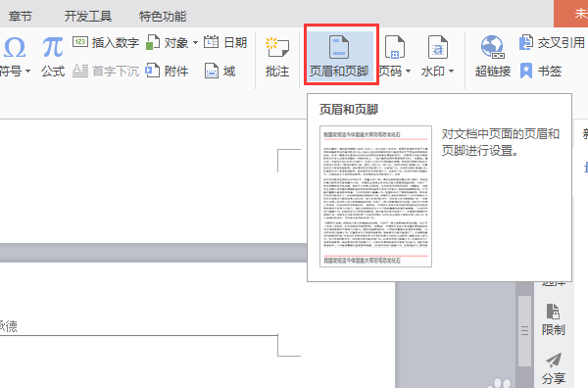Add a comment with 批注 icon
Image resolution: width=588 pixels, height=388 pixels.
[277, 57]
